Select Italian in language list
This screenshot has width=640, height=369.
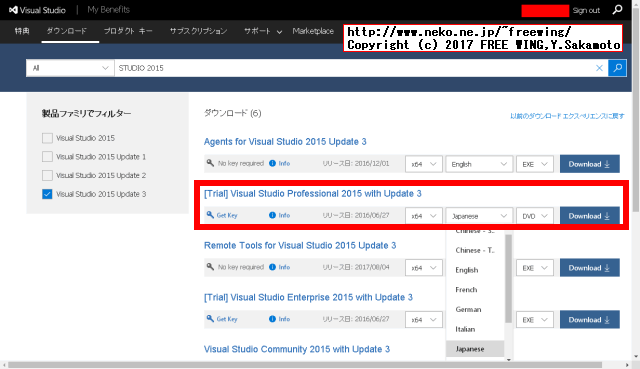pyautogui.click(x=476, y=329)
